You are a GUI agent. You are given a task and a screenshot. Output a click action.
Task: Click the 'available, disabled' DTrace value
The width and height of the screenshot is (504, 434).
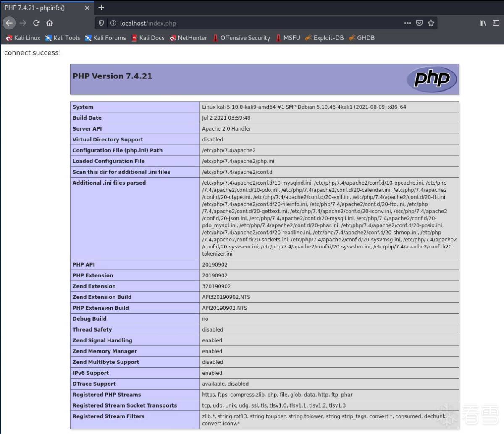225,384
